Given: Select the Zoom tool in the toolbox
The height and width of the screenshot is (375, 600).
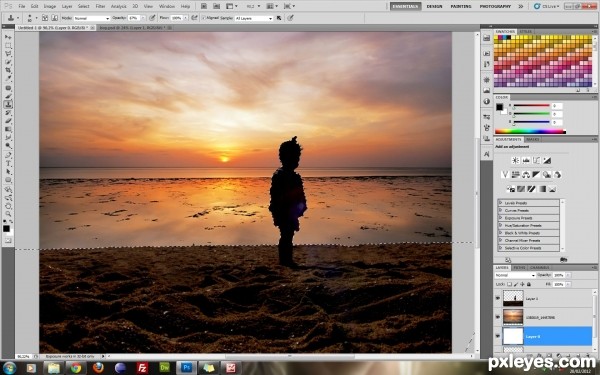Looking at the screenshot, I should tap(8, 214).
